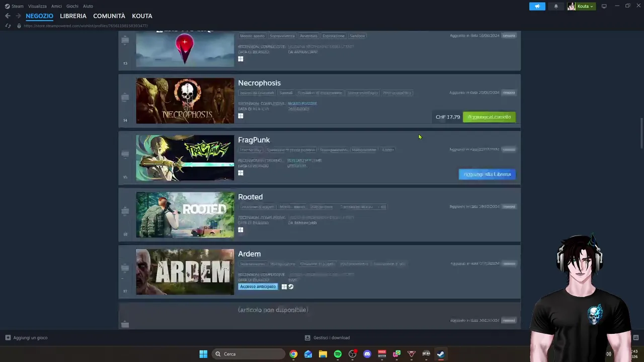Grab the Ardem row reorder handle
The width and height of the screenshot is (644, 362).
pos(125,267)
